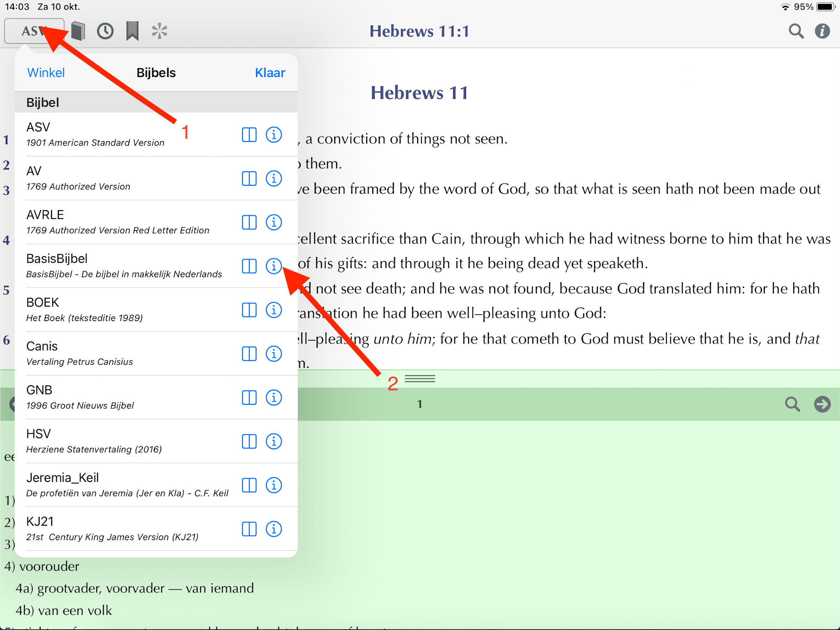Show info for BasisBijbel translation
840x630 pixels.
coord(273,266)
